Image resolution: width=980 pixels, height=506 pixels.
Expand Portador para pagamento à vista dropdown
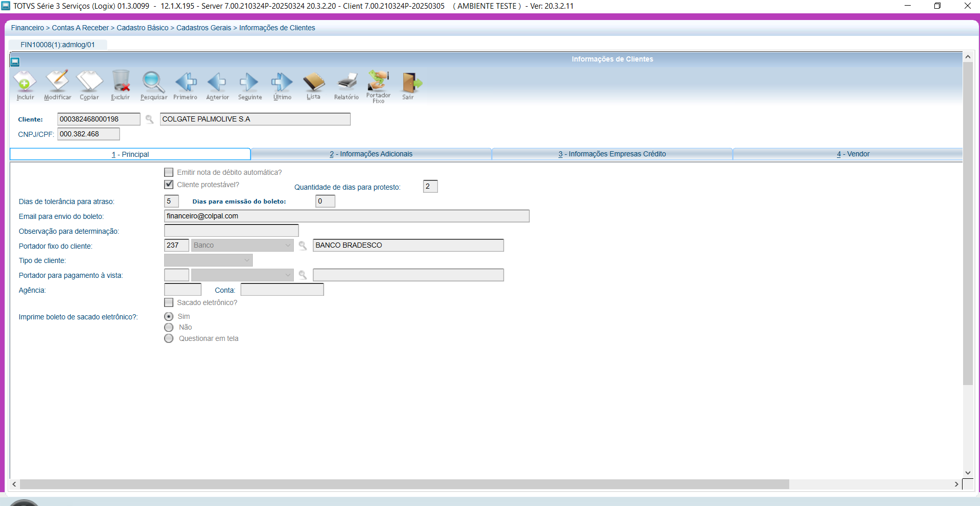pyautogui.click(x=242, y=275)
